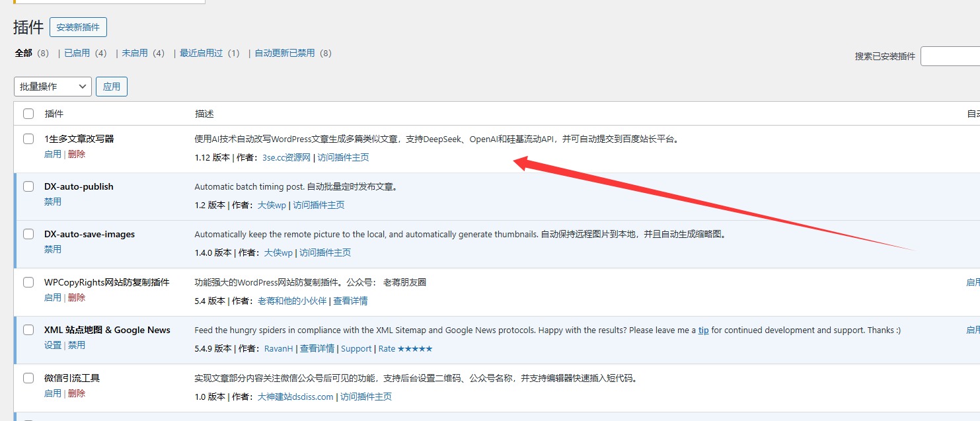Click the 安装新插件 button
Screen dimensions: 980x421
(78, 27)
